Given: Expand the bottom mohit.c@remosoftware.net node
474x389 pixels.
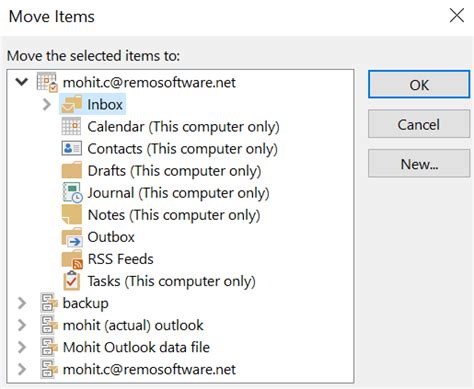Looking at the screenshot, I should coord(22,369).
